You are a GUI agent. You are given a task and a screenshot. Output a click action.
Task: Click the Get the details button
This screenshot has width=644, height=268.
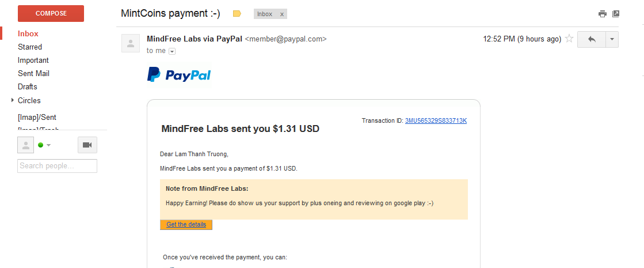pyautogui.click(x=186, y=224)
